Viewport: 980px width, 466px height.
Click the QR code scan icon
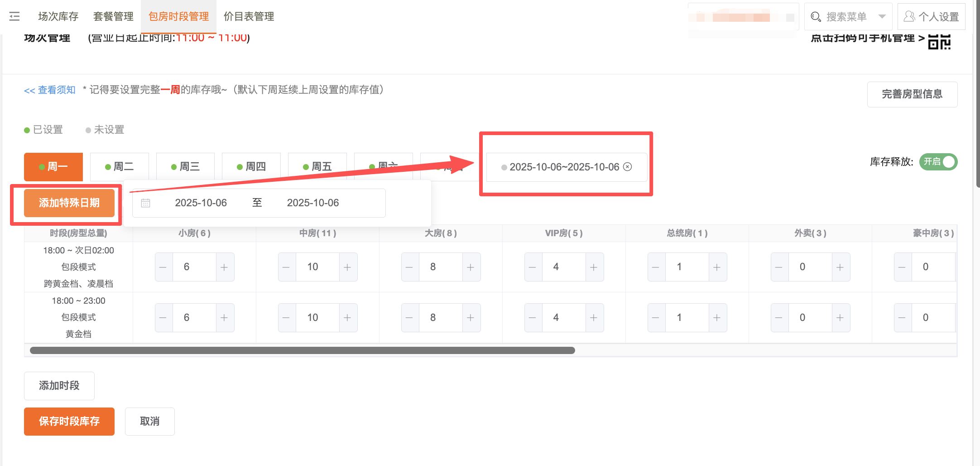pyautogui.click(x=939, y=42)
